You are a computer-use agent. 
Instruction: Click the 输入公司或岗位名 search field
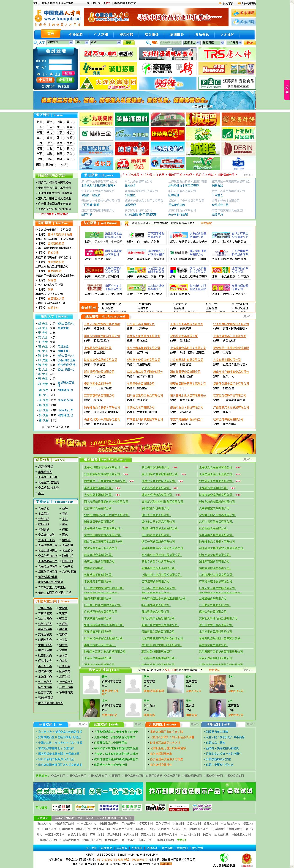click(x=170, y=42)
